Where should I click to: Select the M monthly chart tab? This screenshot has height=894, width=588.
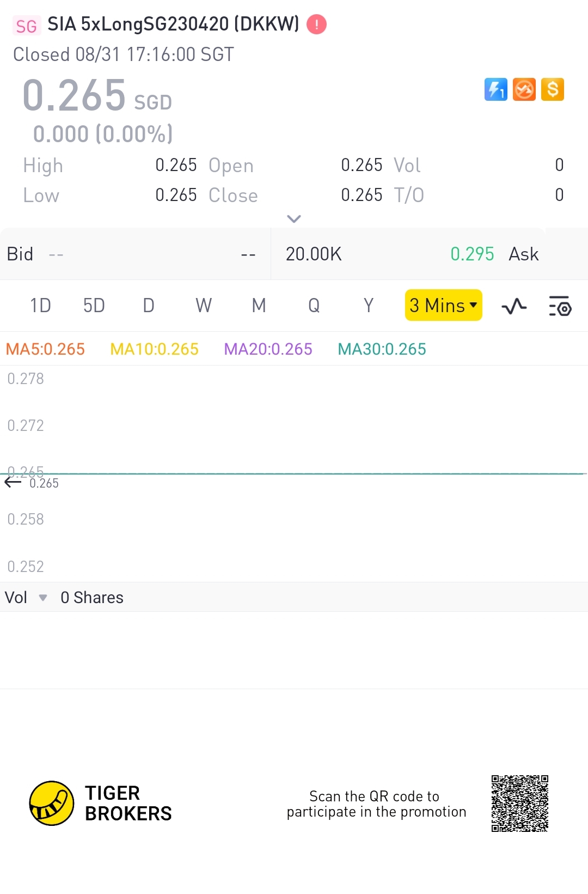pyautogui.click(x=259, y=306)
